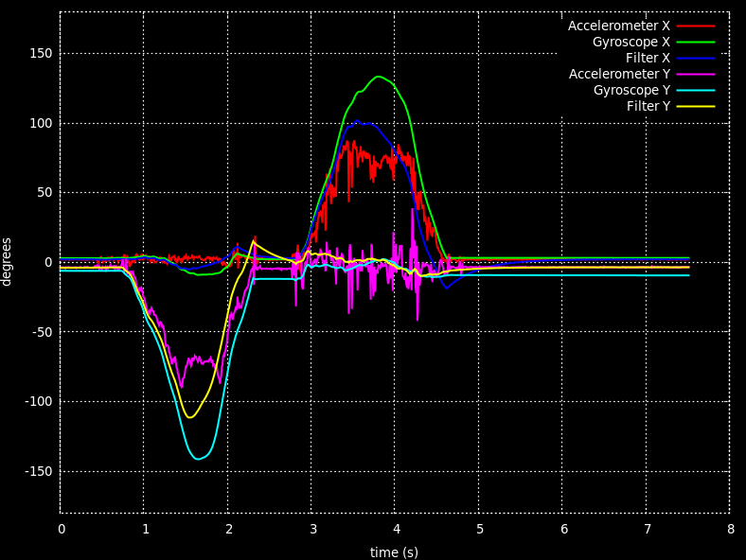Click the cyan Gyroscope Y curve minimum
746x560 pixels.
[x=198, y=459]
